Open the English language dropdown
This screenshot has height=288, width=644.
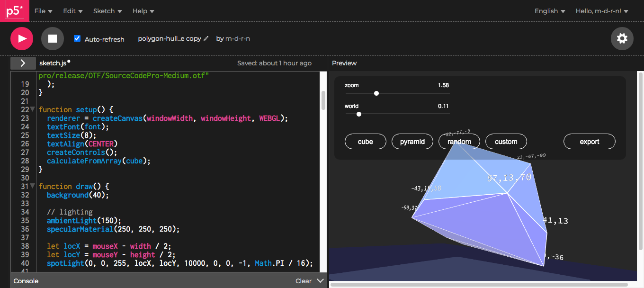pos(550,11)
